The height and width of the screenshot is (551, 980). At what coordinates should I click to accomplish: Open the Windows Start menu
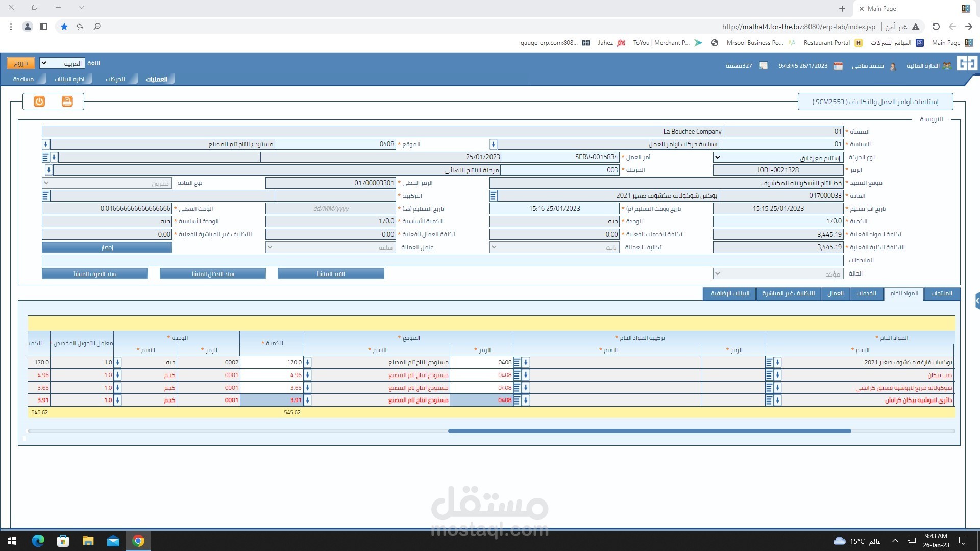coord(12,541)
